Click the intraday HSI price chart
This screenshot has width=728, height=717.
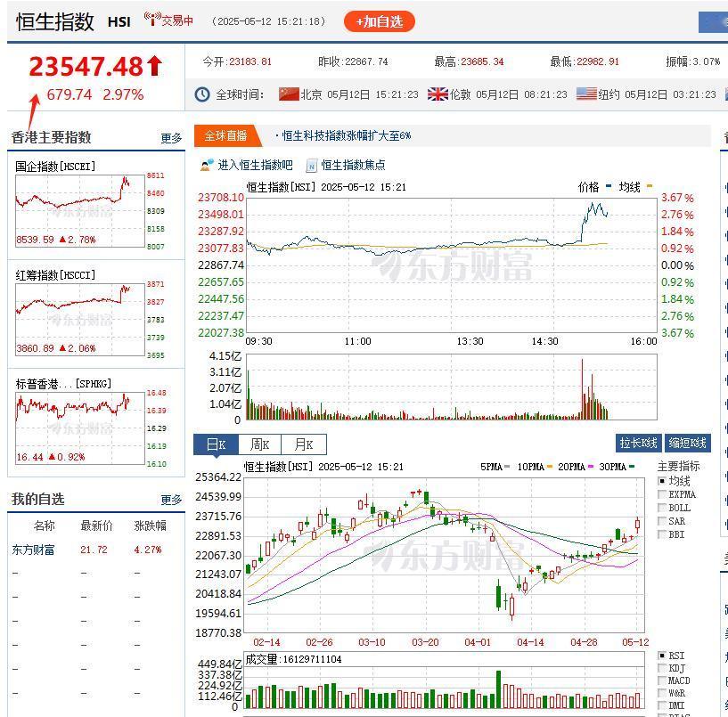[451, 265]
